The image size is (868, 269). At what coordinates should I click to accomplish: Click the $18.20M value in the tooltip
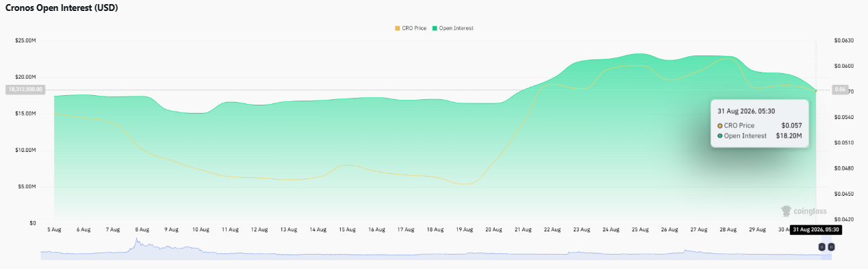click(789, 136)
